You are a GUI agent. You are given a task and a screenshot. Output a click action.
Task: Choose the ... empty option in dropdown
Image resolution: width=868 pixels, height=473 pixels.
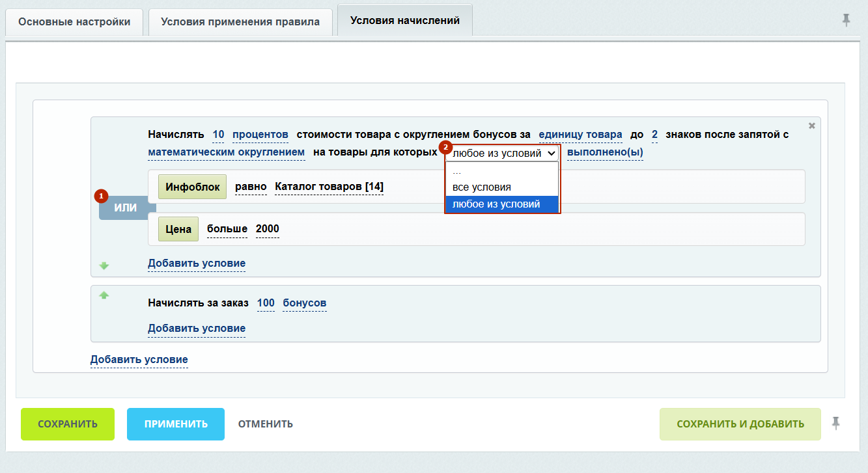(x=457, y=171)
